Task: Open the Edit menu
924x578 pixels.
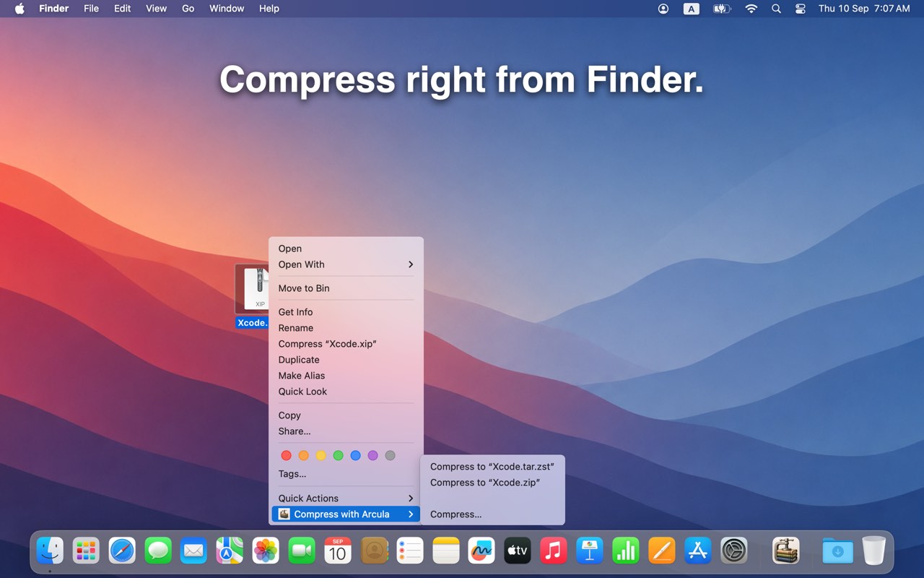Action: [123, 9]
